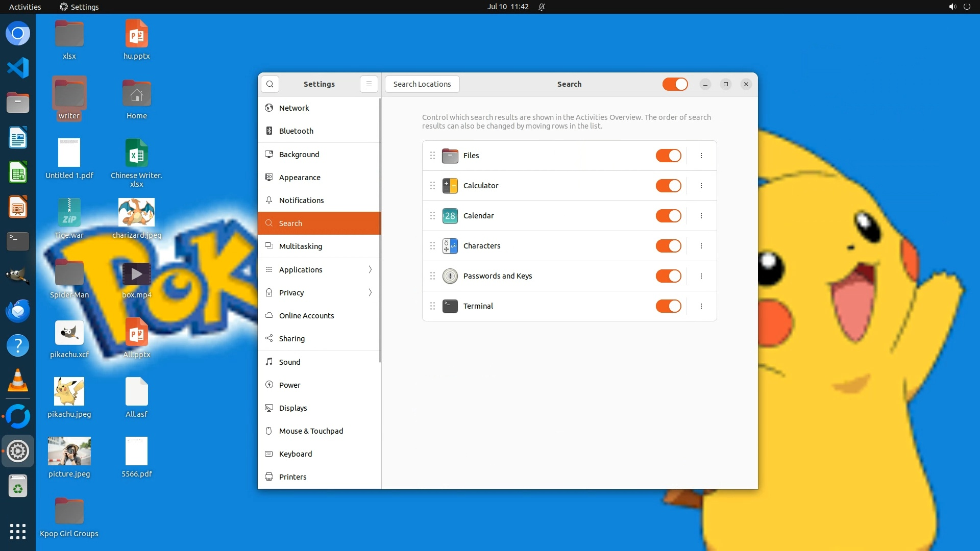Expand the Privacy settings chevron
980x551 pixels.
point(370,292)
